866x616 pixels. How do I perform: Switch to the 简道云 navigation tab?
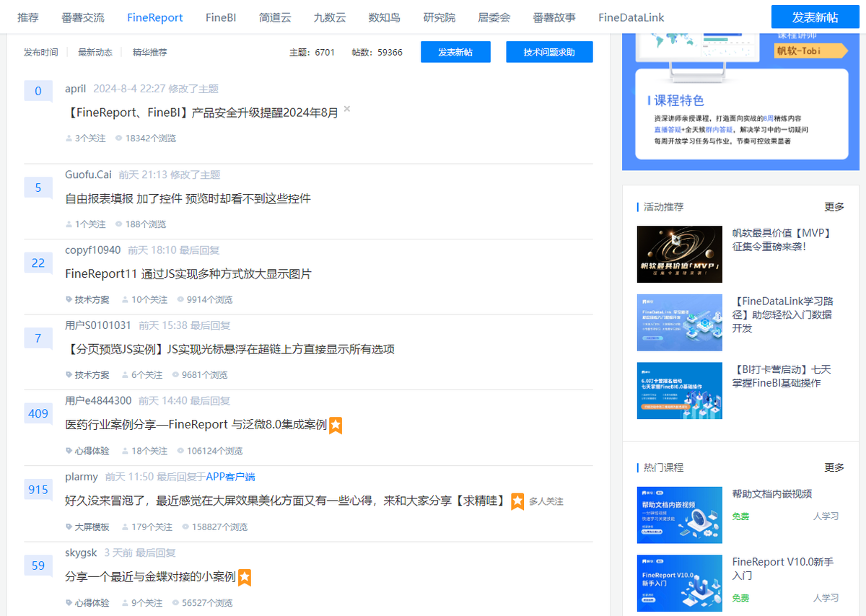[x=275, y=17]
